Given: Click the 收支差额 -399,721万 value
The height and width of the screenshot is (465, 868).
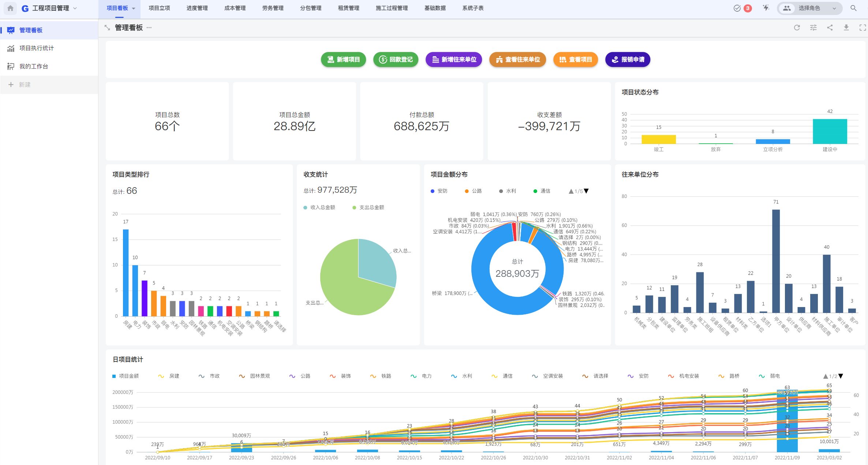Looking at the screenshot, I should (549, 126).
